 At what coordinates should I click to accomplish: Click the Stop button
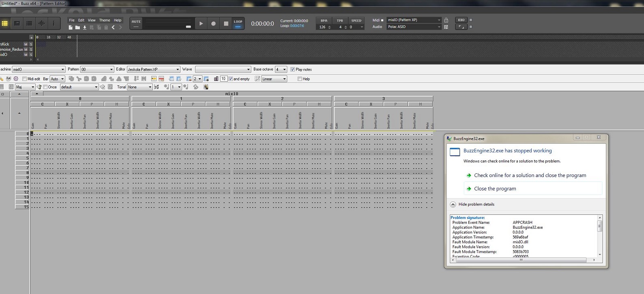226,24
